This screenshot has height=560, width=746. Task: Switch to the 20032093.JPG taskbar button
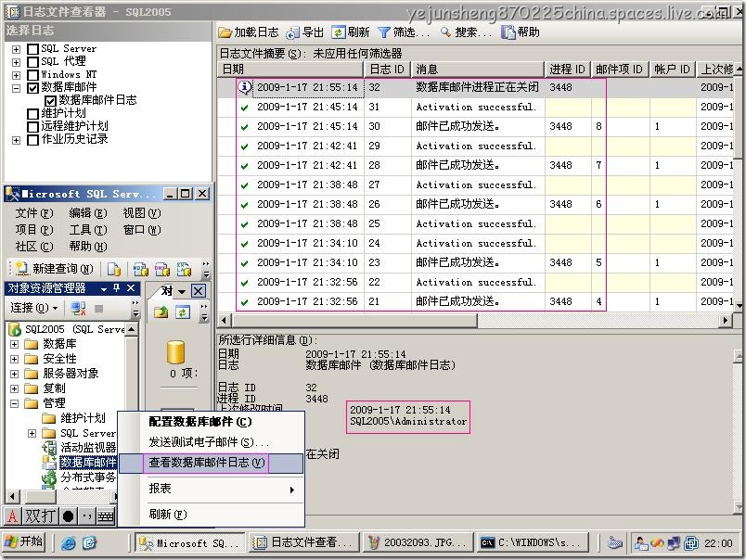(418, 542)
